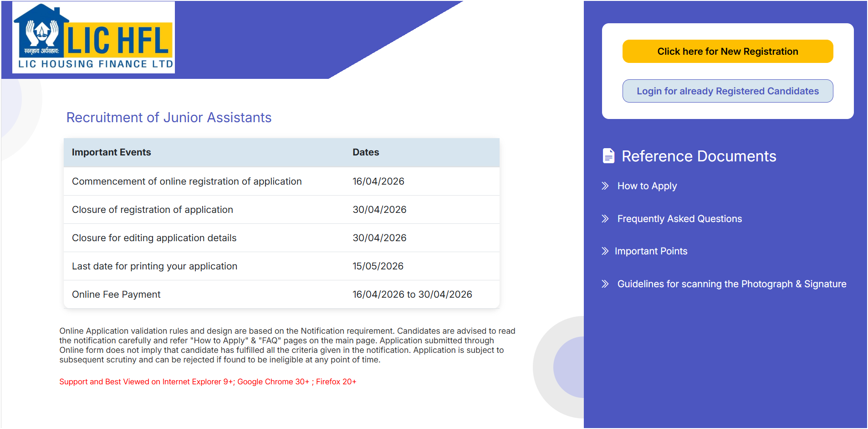Open Guidelines for scanning Photograph & Signature
The width and height of the screenshot is (868, 429).
731,284
